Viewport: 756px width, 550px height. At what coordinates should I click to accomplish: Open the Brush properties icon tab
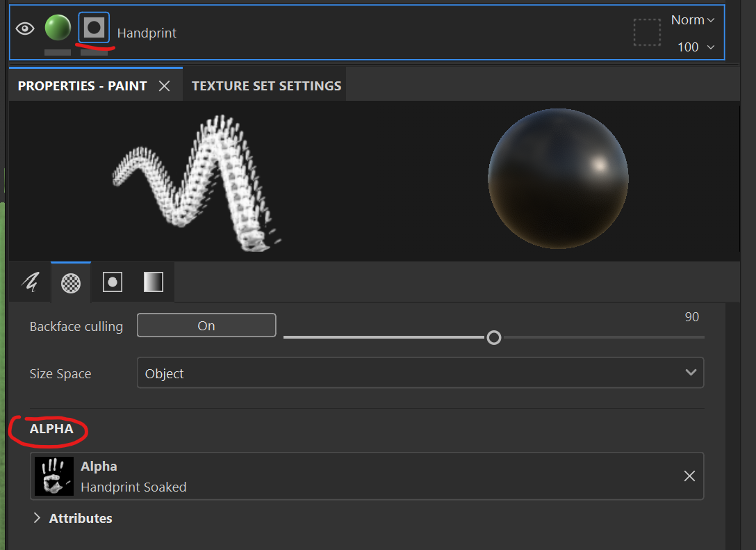click(31, 282)
